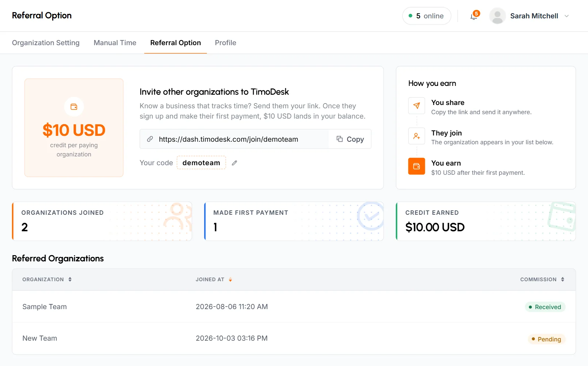Copy the referral link
The image size is (588, 366).
point(350,139)
